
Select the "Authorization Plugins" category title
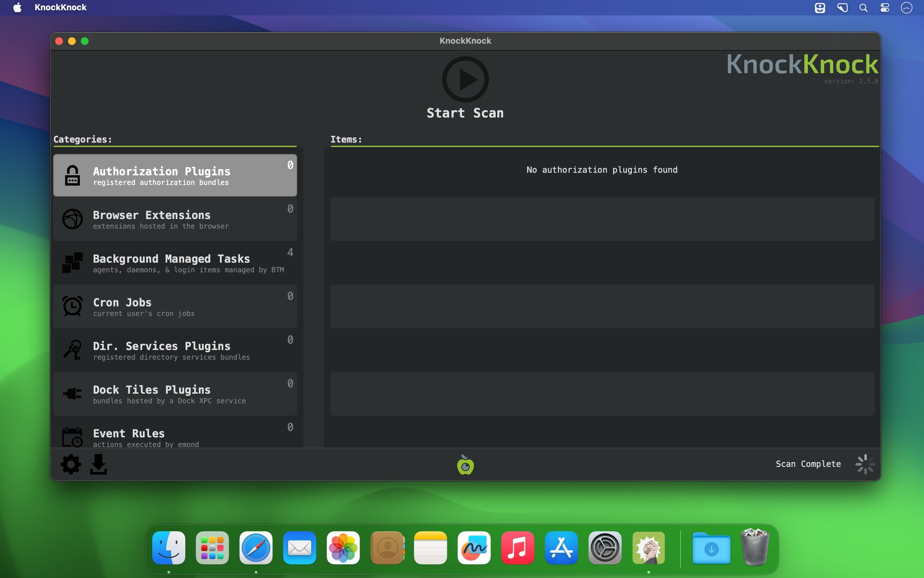(x=161, y=171)
